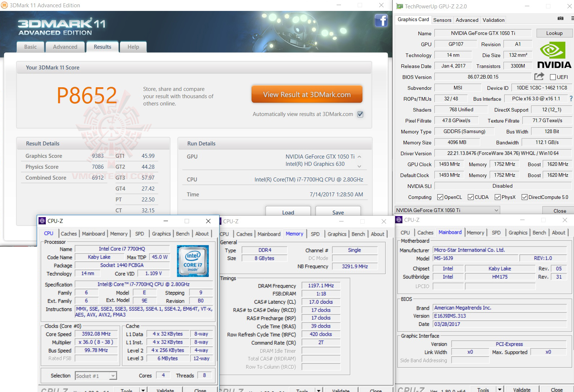Viewport: 574px width, 392px height.
Task: Click the Combined Score value 6912
Action: pyautogui.click(x=98, y=178)
